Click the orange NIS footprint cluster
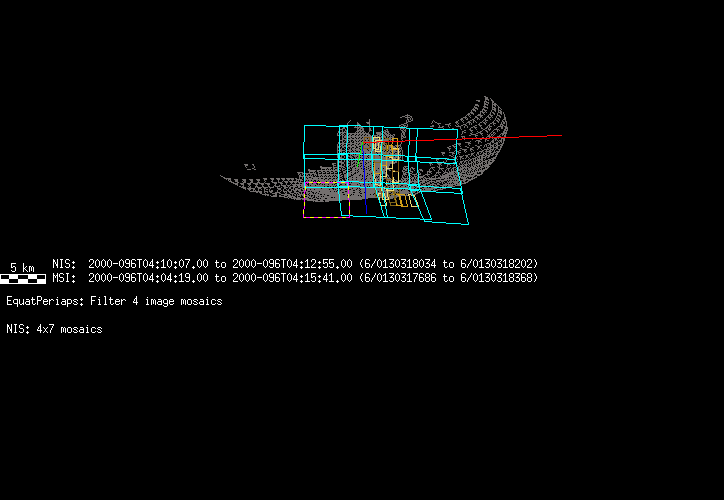The height and width of the screenshot is (500, 724). [392, 171]
